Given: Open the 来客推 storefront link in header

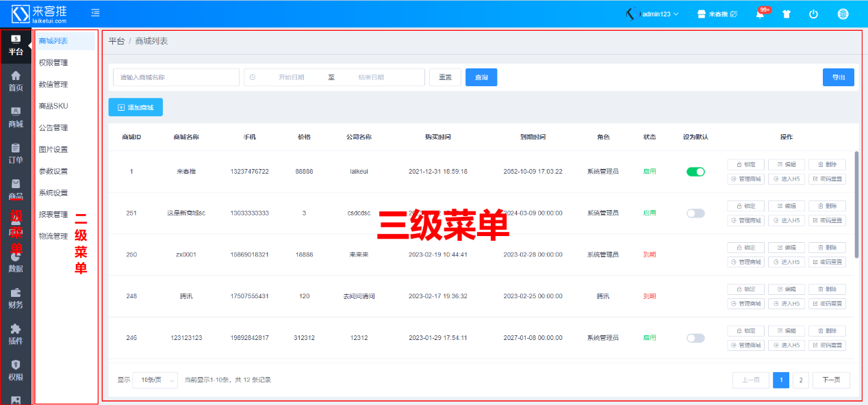Looking at the screenshot, I should [x=717, y=14].
